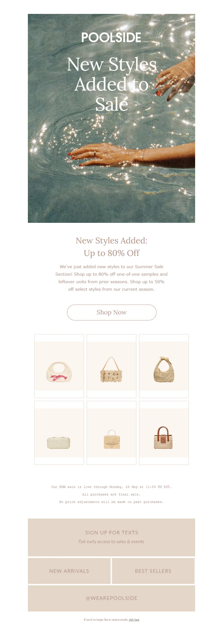View the knotted straw hobo bag
The image size is (223, 644).
click(x=164, y=366)
